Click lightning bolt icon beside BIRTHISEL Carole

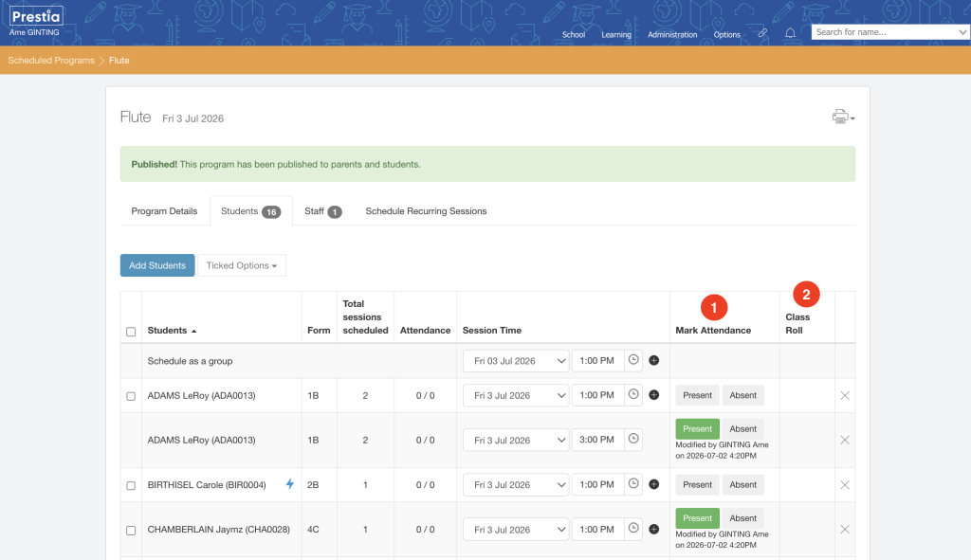pos(290,484)
